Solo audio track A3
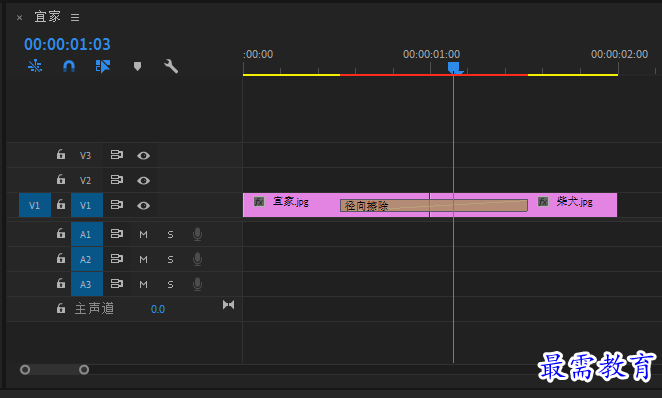The image size is (662, 398). [170, 284]
